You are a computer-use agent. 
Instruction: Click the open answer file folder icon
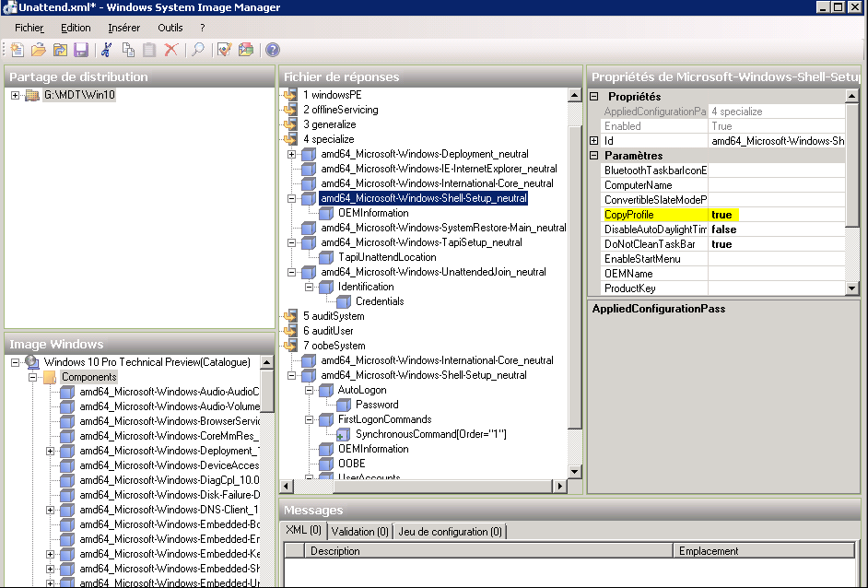click(38, 50)
